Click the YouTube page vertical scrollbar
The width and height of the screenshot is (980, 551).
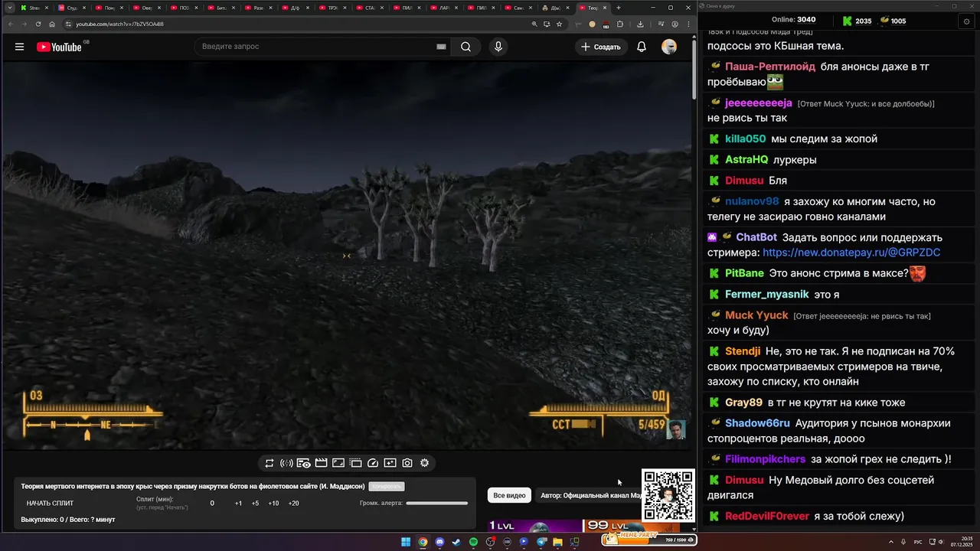pos(694,69)
